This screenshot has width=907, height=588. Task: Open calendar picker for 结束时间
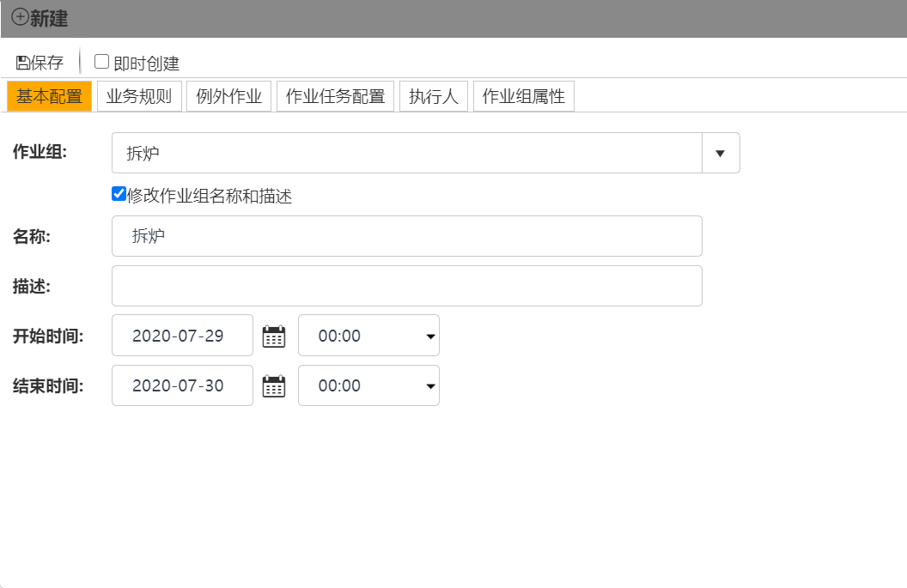pos(274,386)
